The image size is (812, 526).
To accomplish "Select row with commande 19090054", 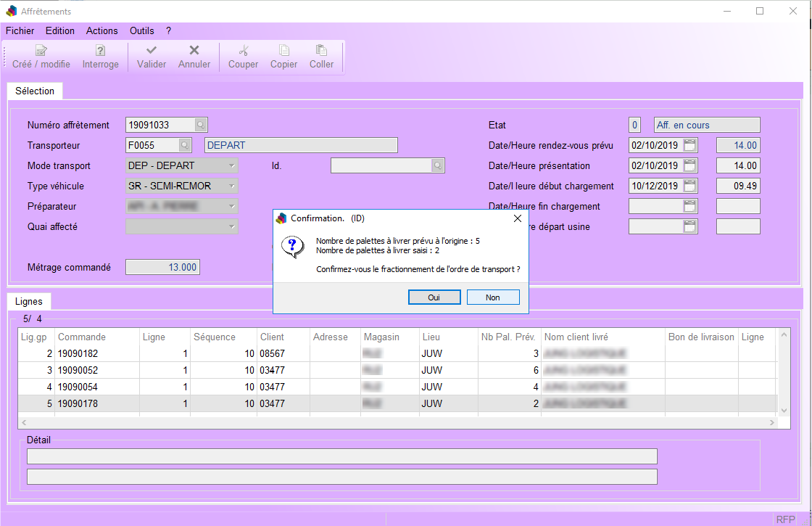I will click(397, 387).
